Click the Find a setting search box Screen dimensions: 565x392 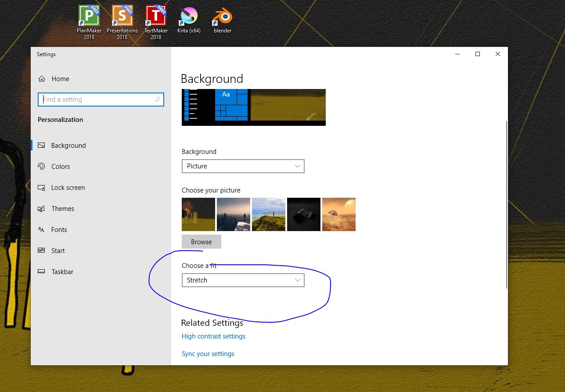pos(101,100)
